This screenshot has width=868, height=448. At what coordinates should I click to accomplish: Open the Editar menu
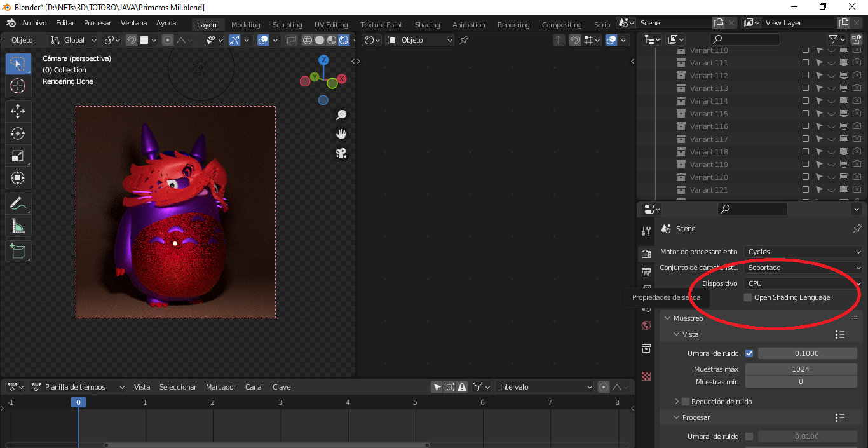65,23
